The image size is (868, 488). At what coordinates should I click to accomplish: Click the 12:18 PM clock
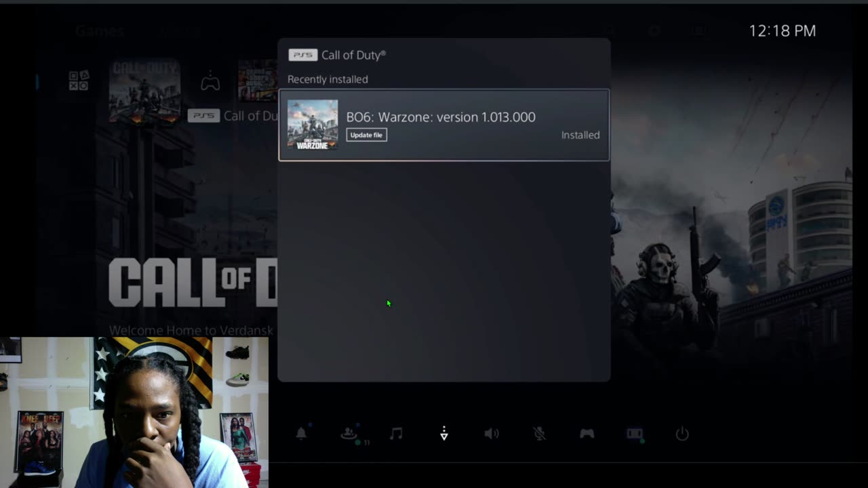click(x=783, y=30)
